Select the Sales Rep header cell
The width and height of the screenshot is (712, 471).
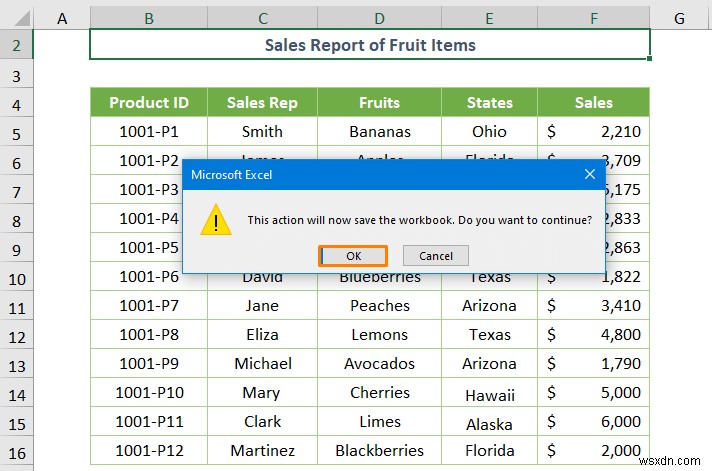tap(262, 102)
